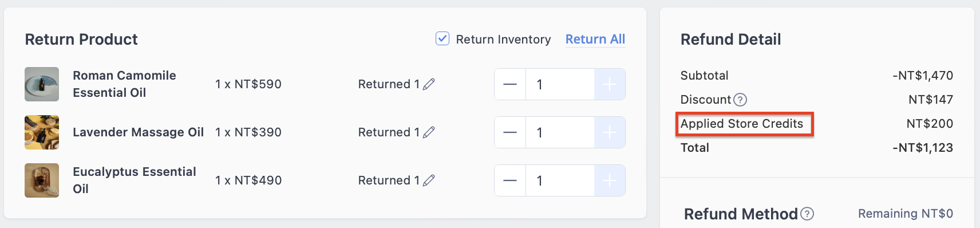This screenshot has height=228, width=980.
Task: Increase Eucalyptus Essential Oil return quantity
Action: 610,180
